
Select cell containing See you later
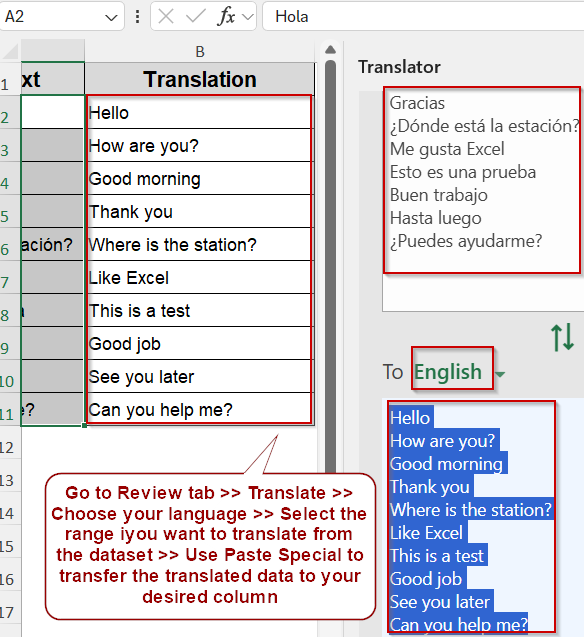pyautogui.click(x=200, y=377)
